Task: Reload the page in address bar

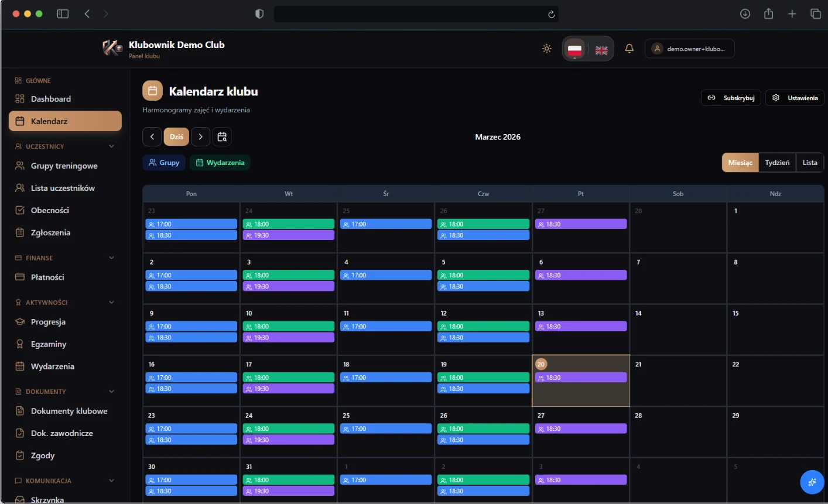Action: 551,14
